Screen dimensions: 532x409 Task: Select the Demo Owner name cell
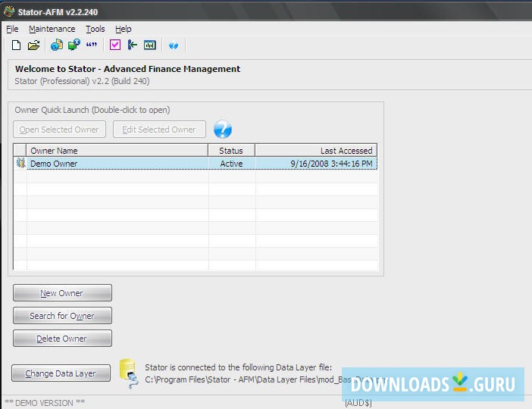[x=117, y=164]
